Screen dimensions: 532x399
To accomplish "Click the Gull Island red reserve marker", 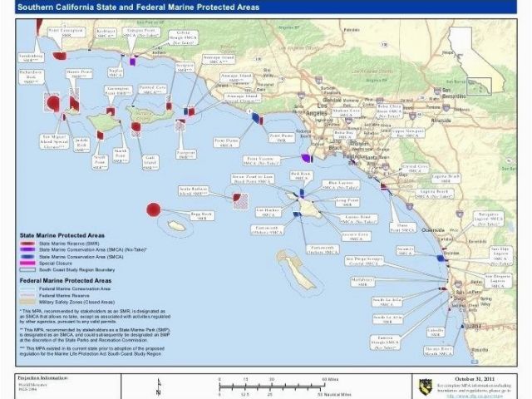I will [x=135, y=126].
